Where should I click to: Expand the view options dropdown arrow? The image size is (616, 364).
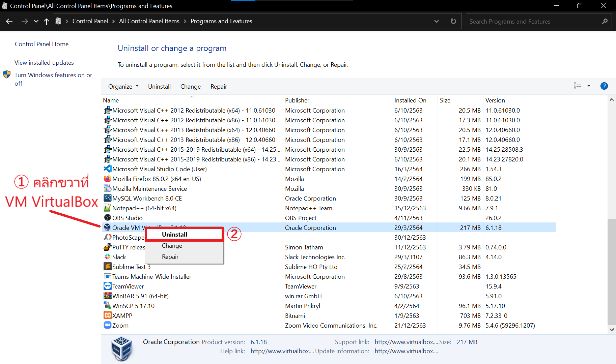(589, 86)
